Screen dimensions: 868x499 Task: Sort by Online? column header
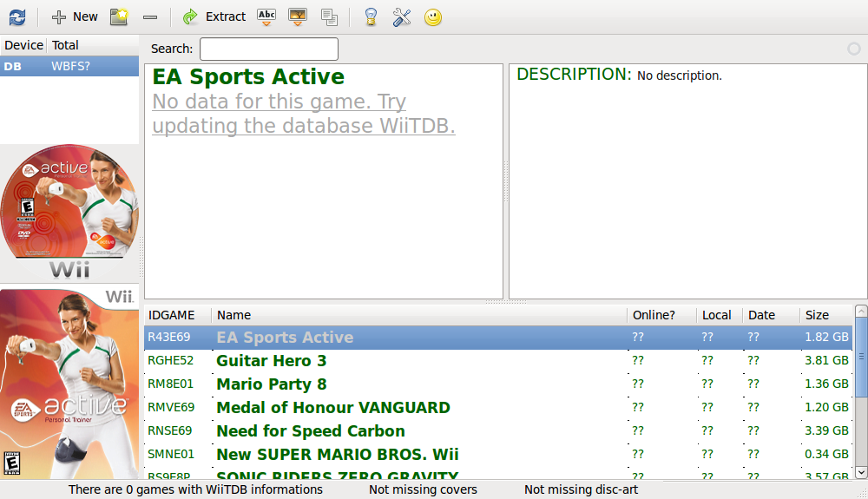click(x=662, y=315)
